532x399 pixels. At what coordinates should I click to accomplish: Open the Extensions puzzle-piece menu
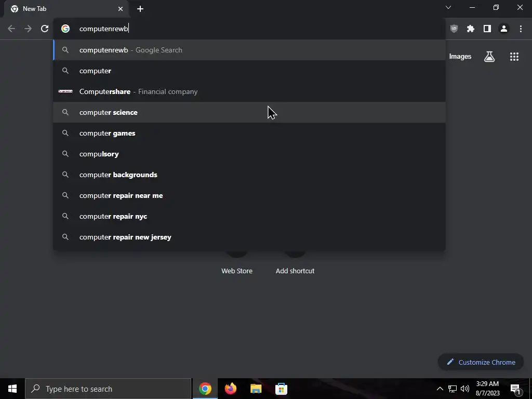[x=471, y=29]
